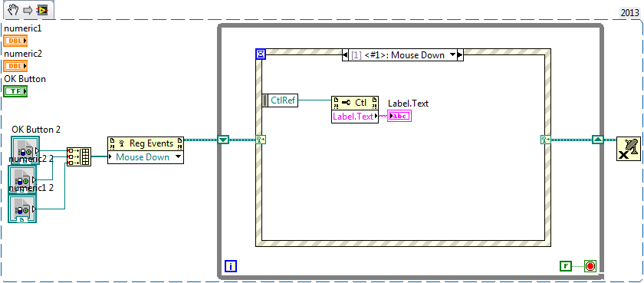Select the VI snippet icon in toolbar
The height and width of the screenshot is (283, 644).
click(x=41, y=10)
